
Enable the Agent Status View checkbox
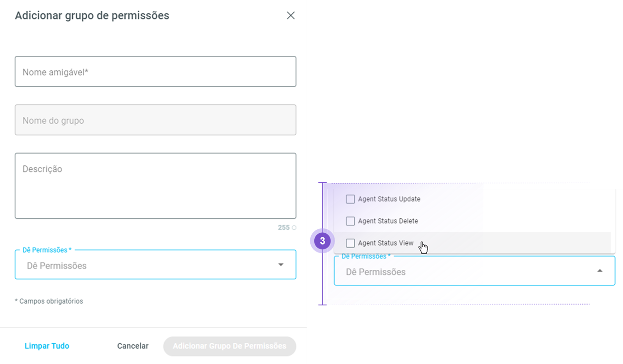350,243
